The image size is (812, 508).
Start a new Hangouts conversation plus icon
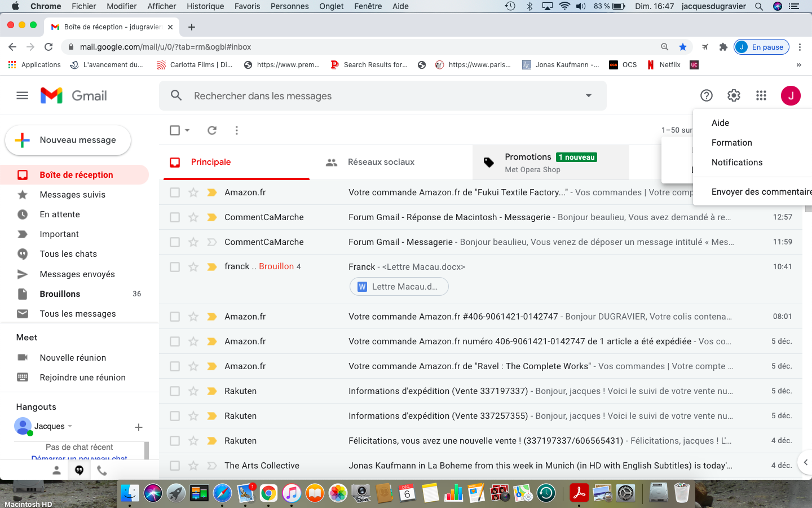tap(139, 427)
